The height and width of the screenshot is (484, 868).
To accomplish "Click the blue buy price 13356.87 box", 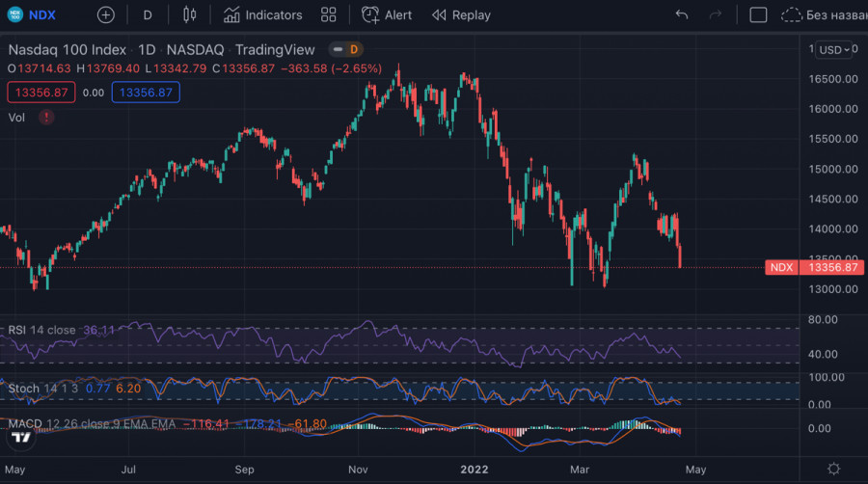I will point(146,93).
